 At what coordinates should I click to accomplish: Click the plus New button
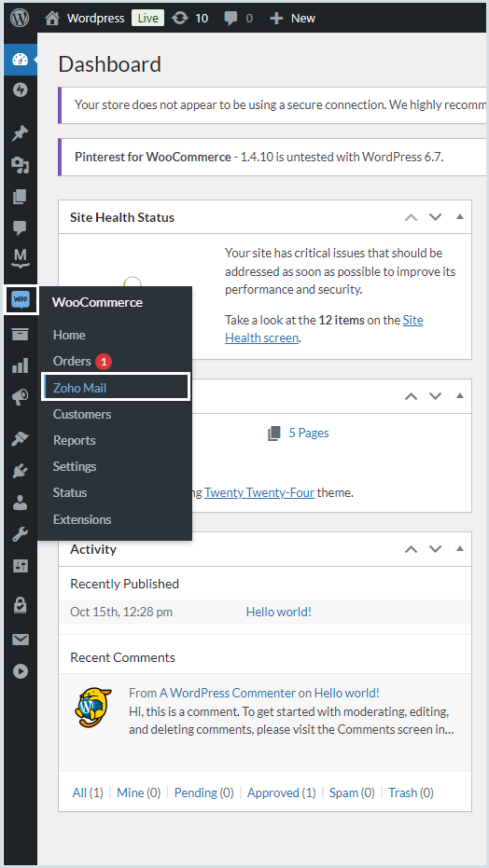tap(292, 18)
